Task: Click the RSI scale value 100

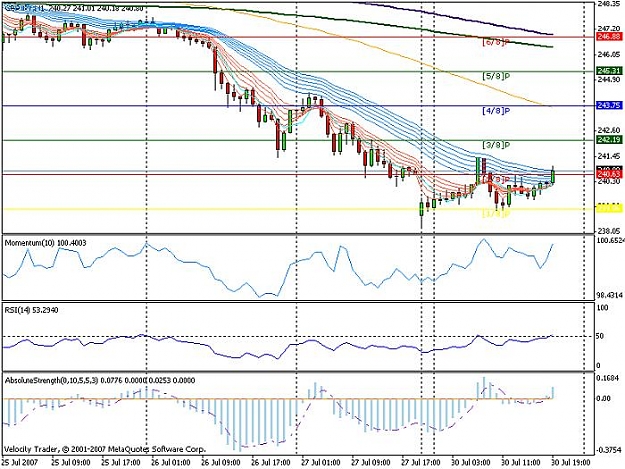Action: click(602, 308)
